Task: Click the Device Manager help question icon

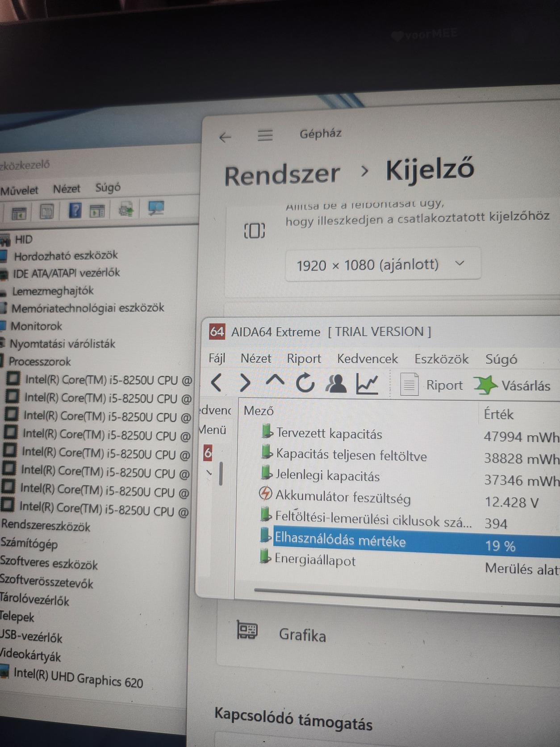Action: point(75,210)
